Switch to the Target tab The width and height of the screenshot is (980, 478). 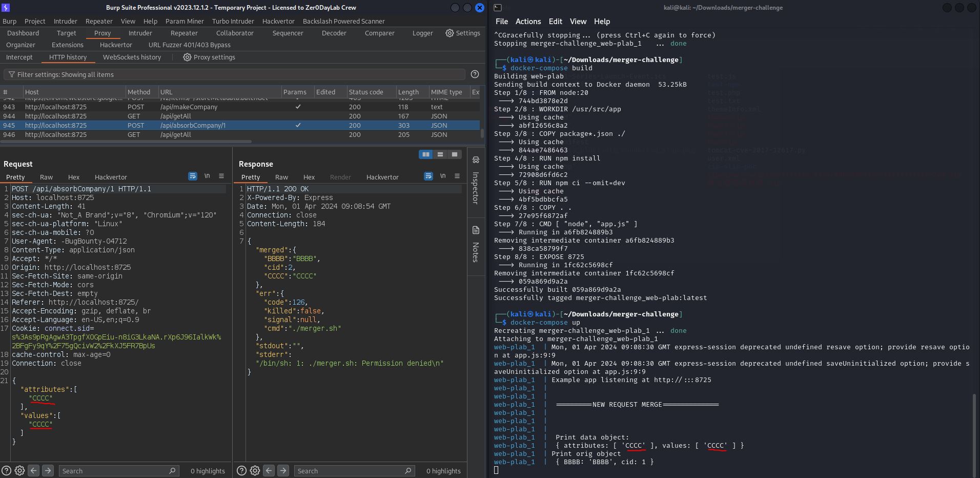click(x=67, y=33)
